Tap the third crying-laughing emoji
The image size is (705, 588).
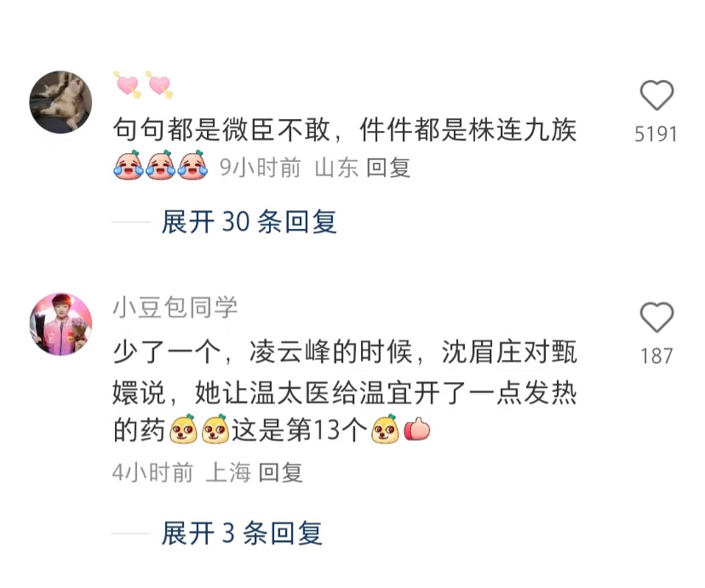pos(192,165)
